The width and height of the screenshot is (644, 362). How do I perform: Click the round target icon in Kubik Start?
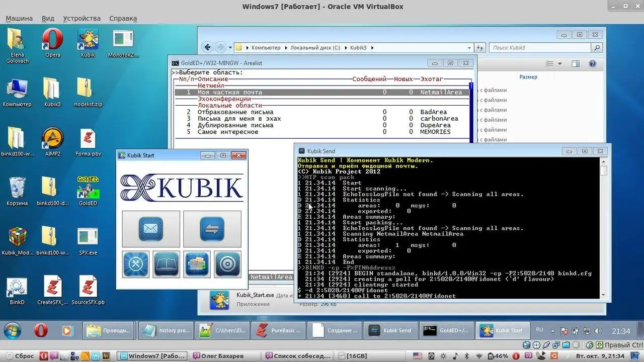(x=227, y=264)
